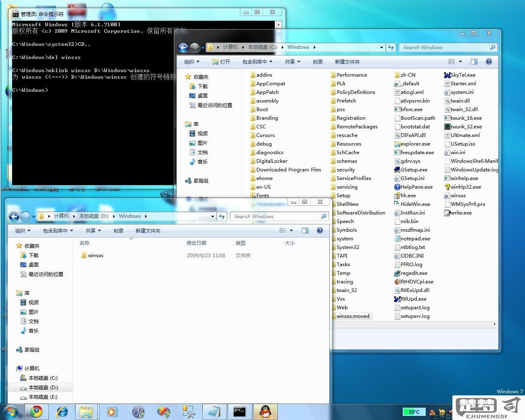Select winhlp32.exe in the file list
525x420 pixels.
pyautogui.click(x=463, y=187)
